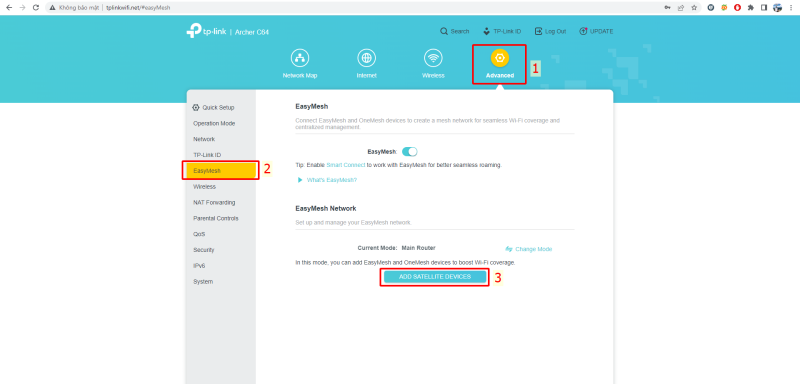Open Quick Setup in sidebar
Image resolution: width=800 pixels, height=384 pixels.
(213, 108)
